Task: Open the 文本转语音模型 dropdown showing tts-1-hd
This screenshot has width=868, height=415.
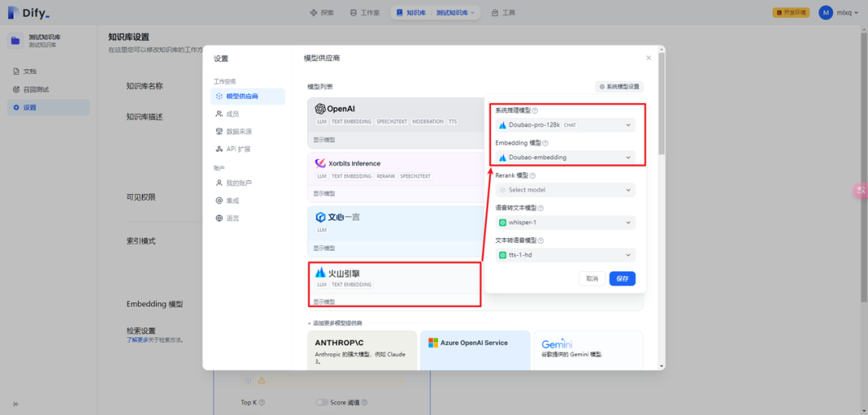Action: click(x=565, y=256)
